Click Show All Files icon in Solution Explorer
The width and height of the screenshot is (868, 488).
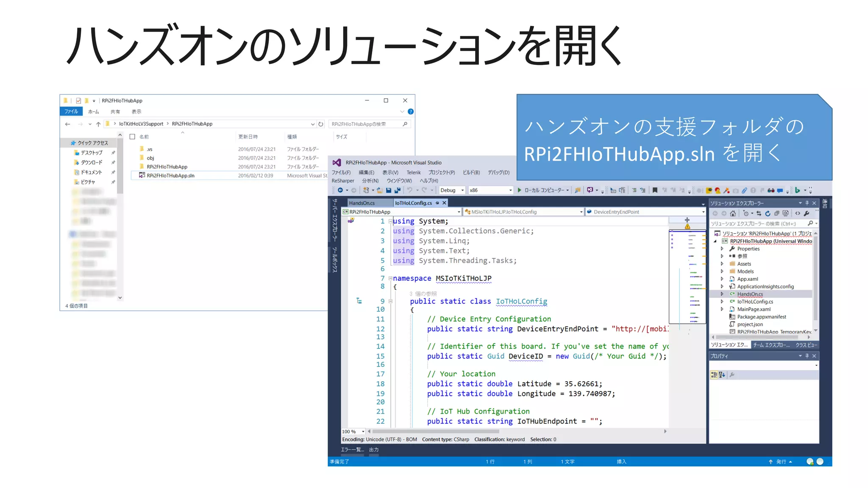pyautogui.click(x=785, y=213)
